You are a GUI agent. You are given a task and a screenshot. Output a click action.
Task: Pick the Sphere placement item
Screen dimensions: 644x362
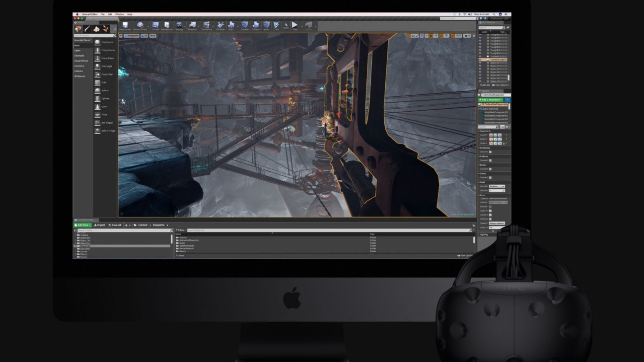click(105, 90)
